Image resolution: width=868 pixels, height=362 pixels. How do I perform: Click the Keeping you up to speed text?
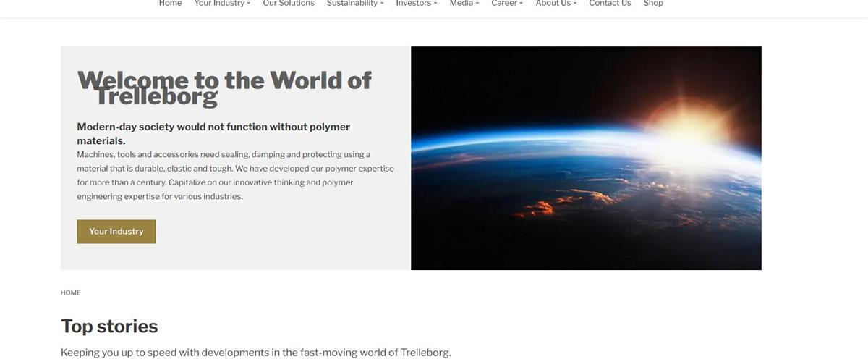point(256,353)
